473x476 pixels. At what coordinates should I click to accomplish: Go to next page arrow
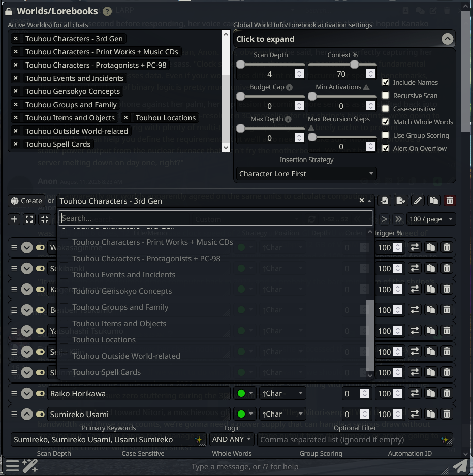[x=384, y=219]
